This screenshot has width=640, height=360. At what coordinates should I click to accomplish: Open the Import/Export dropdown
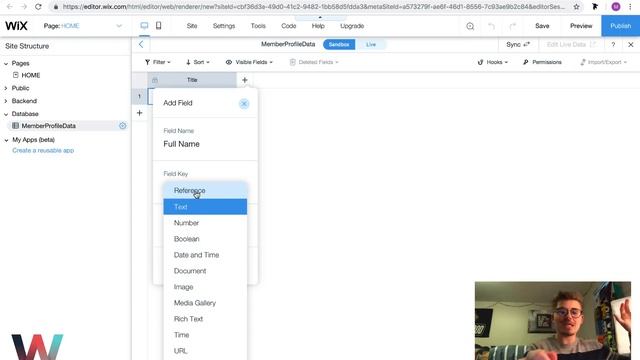click(x=603, y=62)
